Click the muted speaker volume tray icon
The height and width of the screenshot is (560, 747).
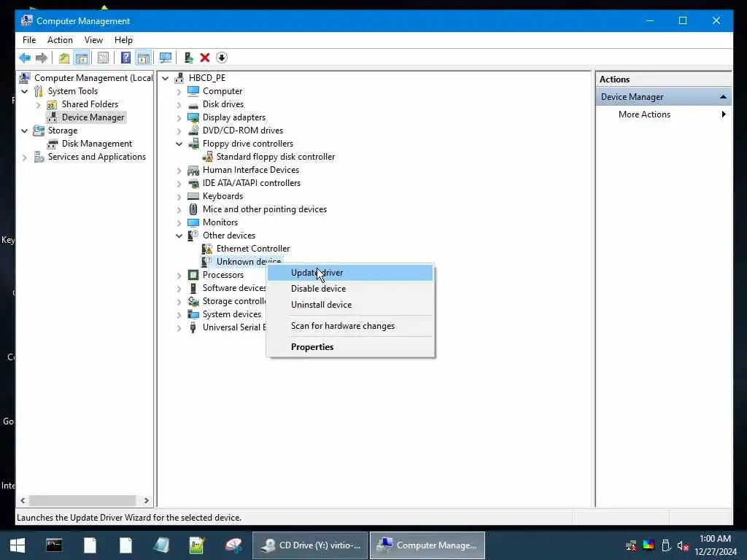click(x=683, y=545)
